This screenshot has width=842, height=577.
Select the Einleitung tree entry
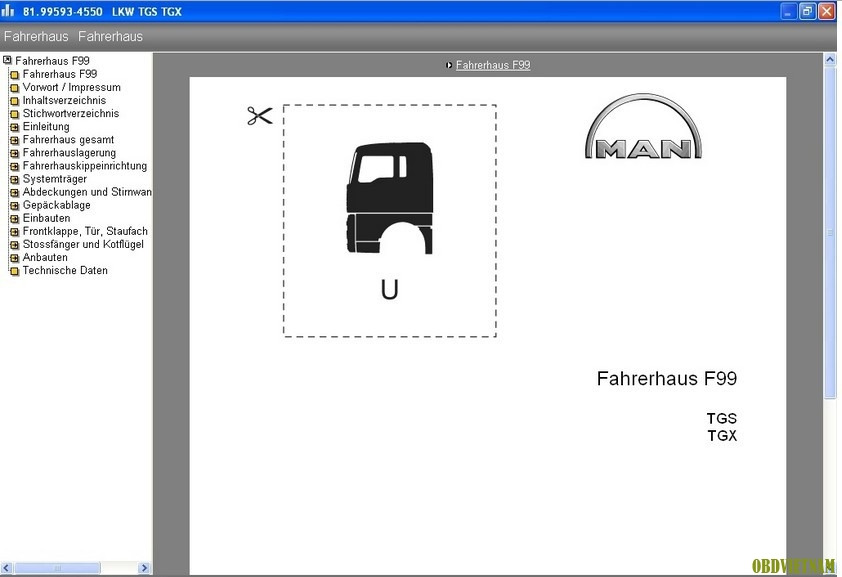(46, 127)
